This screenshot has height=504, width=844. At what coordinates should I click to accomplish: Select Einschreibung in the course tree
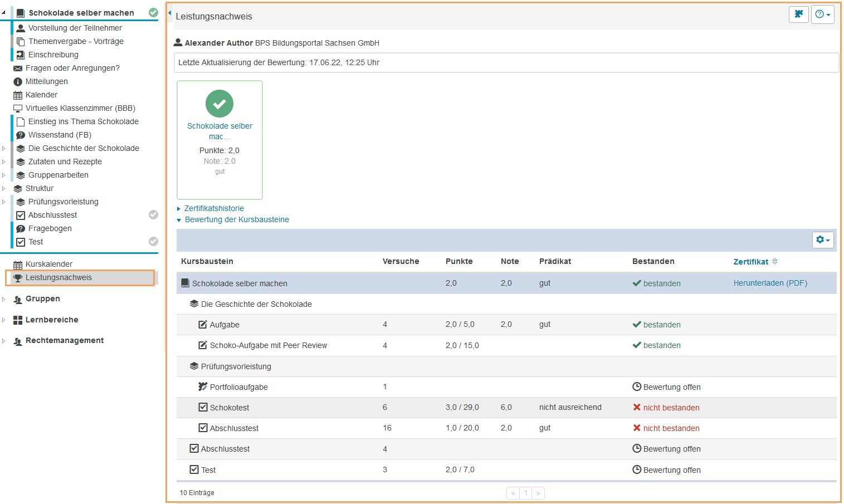pyautogui.click(x=53, y=55)
